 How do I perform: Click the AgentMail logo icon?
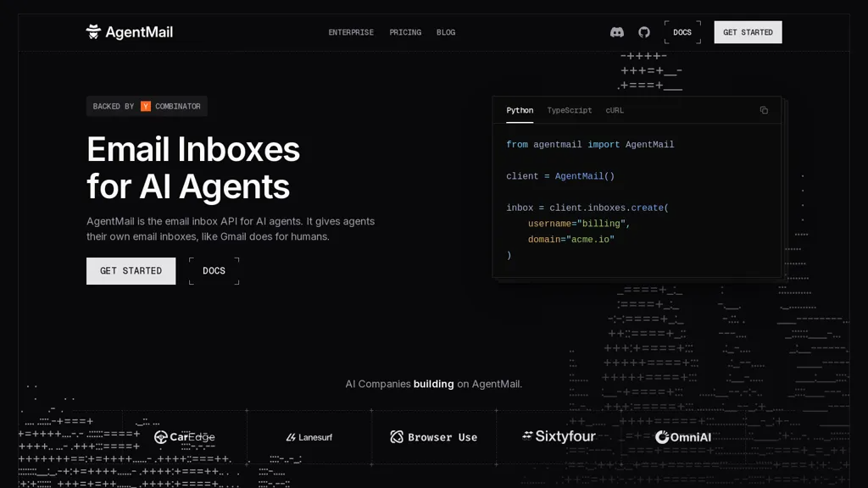pos(93,32)
